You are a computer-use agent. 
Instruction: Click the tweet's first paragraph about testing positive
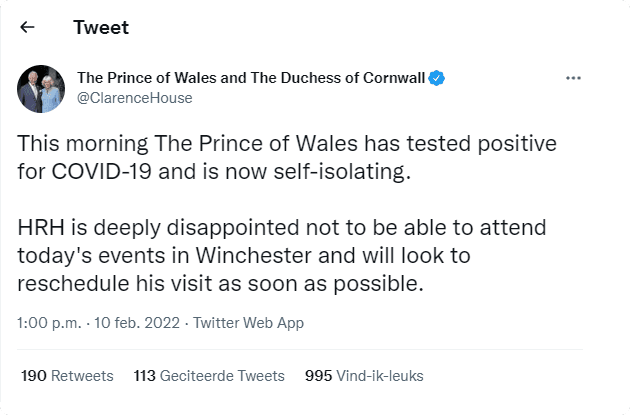[287, 157]
